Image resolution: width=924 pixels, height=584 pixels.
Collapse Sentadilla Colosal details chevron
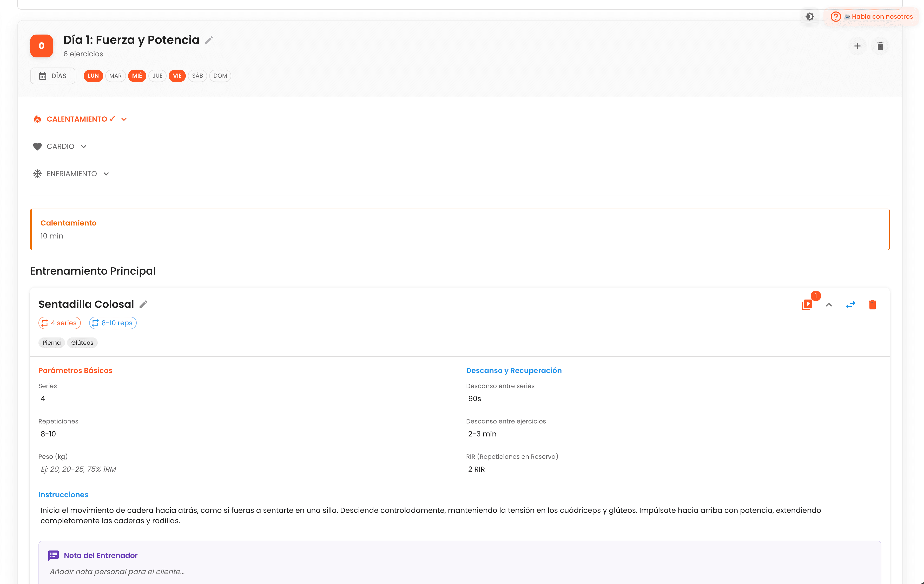coord(829,305)
